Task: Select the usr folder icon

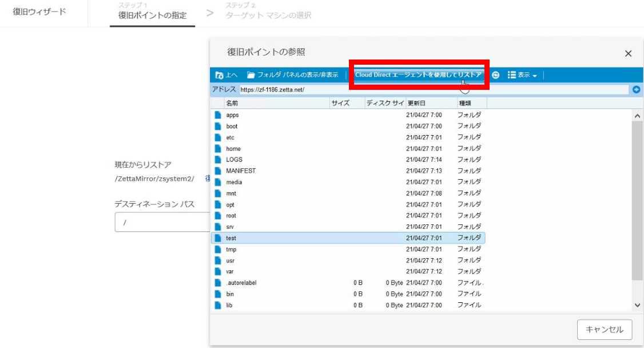Action: click(x=218, y=260)
